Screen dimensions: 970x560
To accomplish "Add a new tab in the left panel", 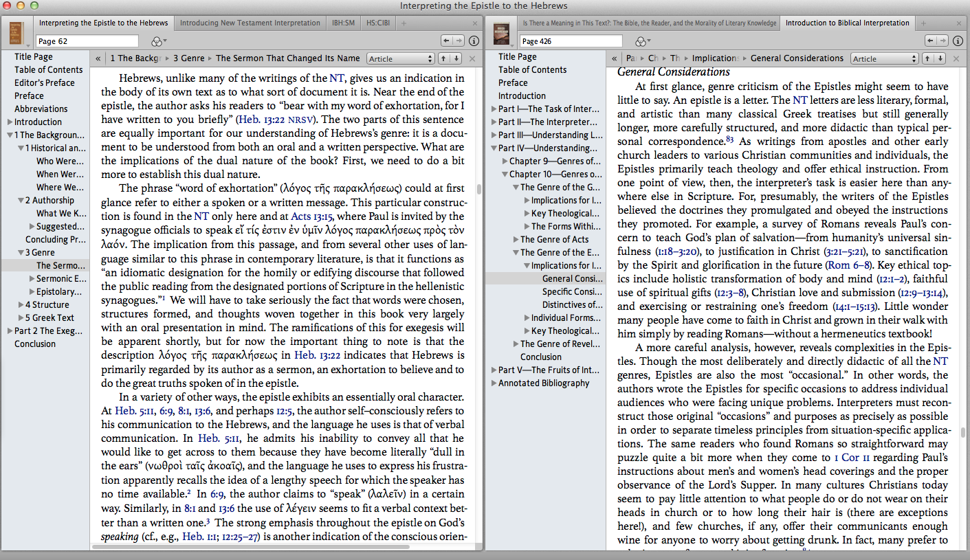I will pyautogui.click(x=404, y=23).
